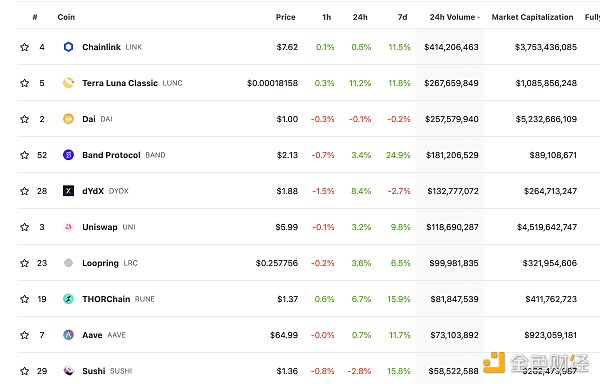
Task: Click the Terra Luna Classic logo
Action: click(68, 83)
